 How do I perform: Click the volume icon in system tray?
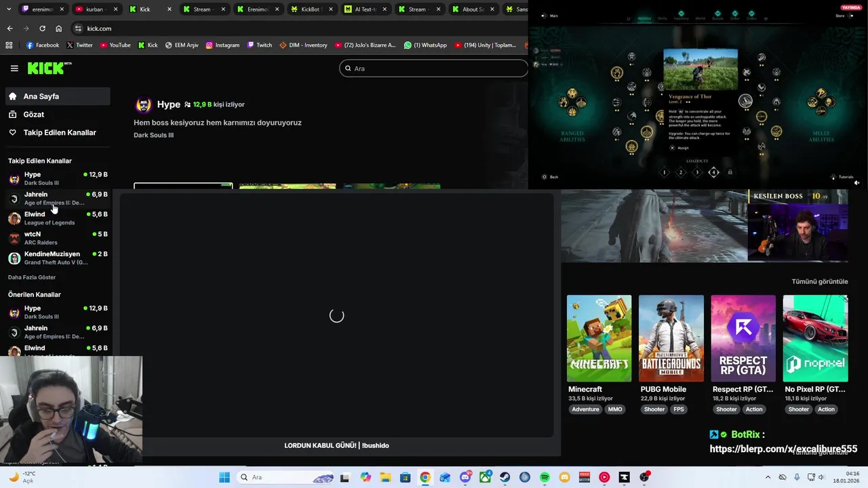pos(821,477)
